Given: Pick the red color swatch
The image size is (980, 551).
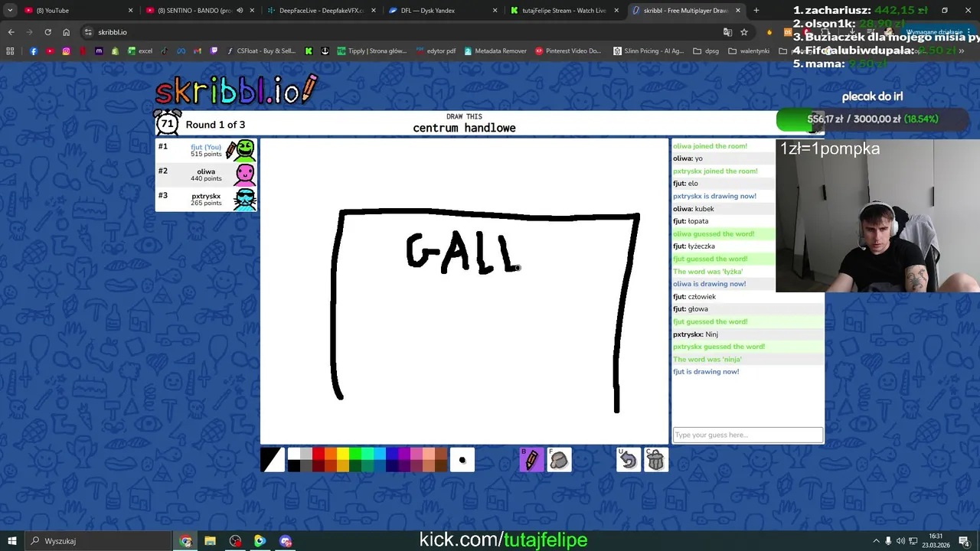Looking at the screenshot, I should [318, 453].
